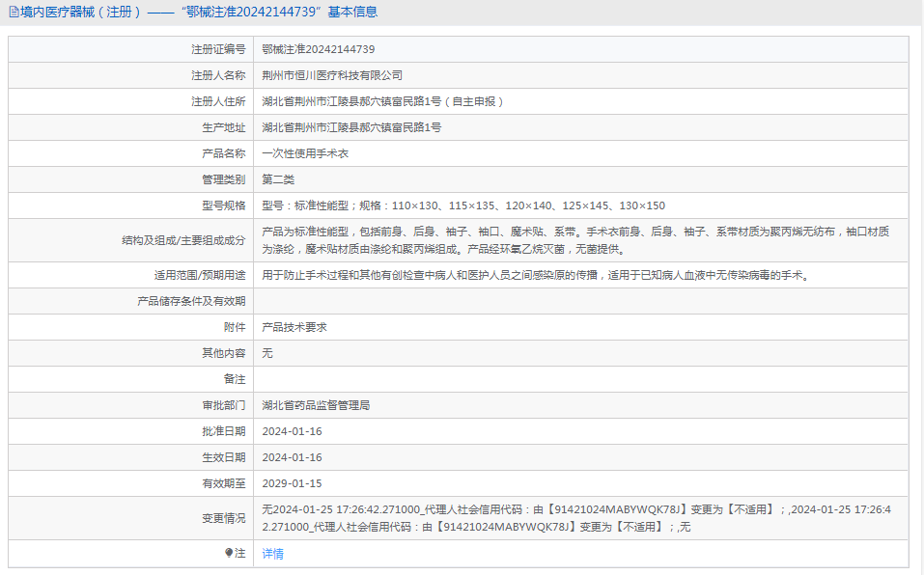Click the 管理类别 label
This screenshot has height=575, width=924.
pos(223,179)
